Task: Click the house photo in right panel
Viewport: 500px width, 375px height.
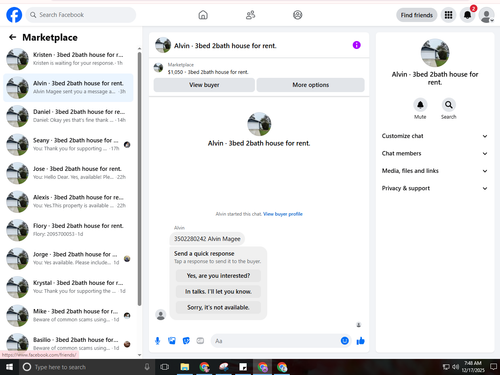Action: pos(435,53)
